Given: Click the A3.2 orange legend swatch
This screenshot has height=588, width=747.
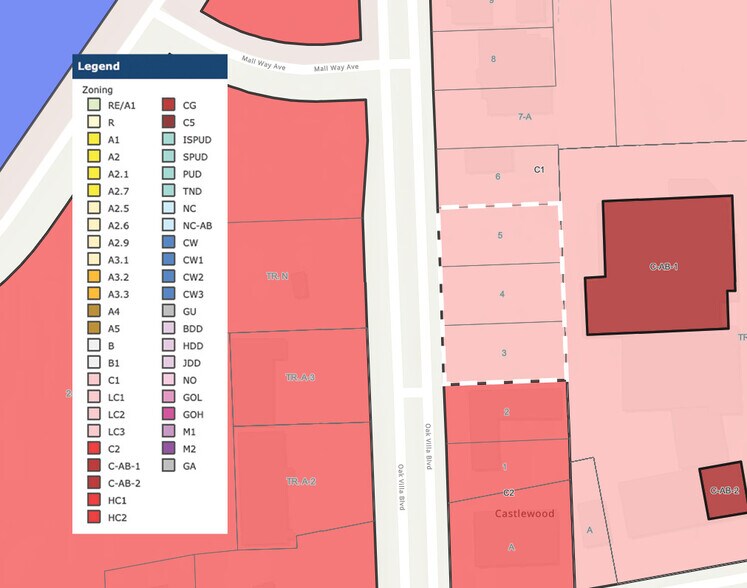Looking at the screenshot, I should tap(94, 276).
